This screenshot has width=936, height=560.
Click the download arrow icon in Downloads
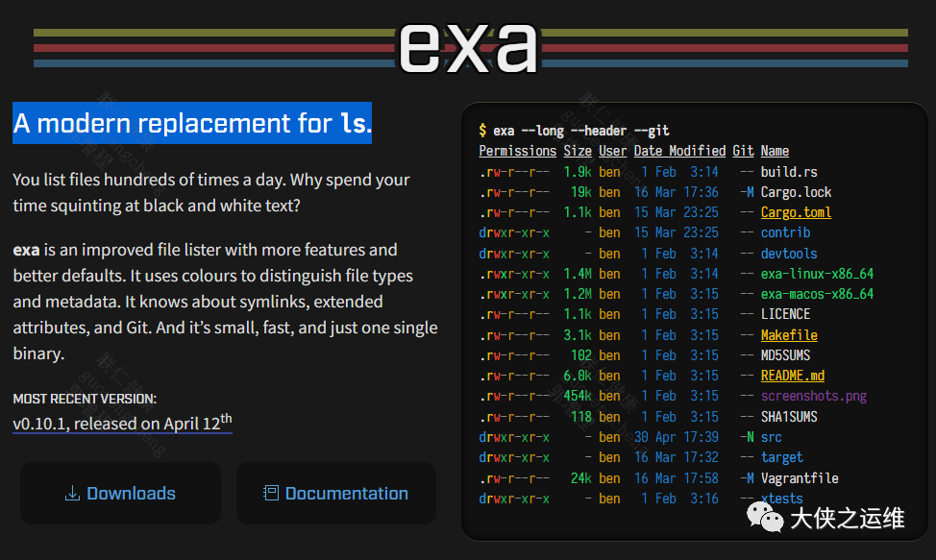pyautogui.click(x=72, y=493)
